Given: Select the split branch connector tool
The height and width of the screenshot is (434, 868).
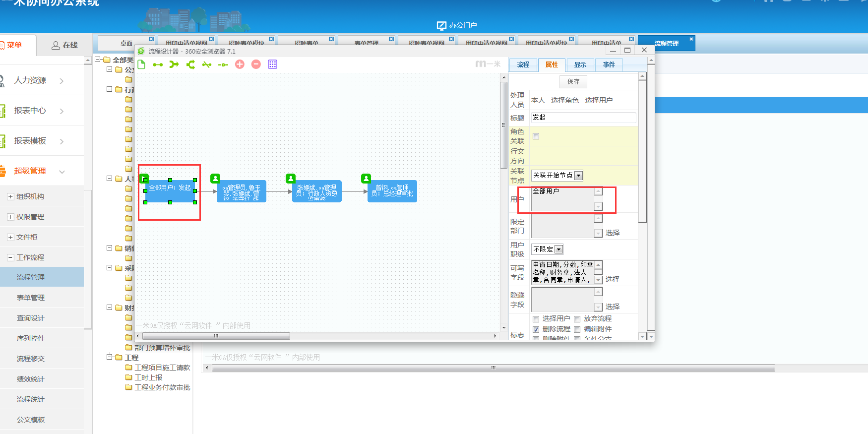Looking at the screenshot, I should (190, 64).
